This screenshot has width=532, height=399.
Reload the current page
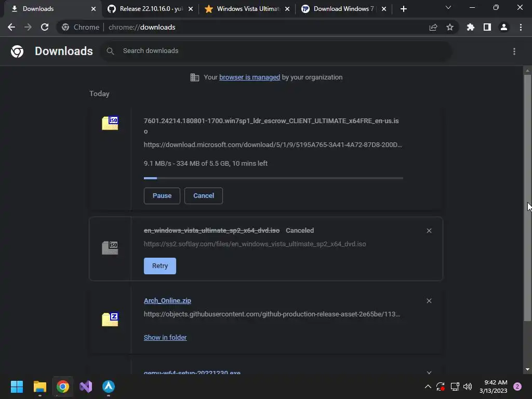(x=45, y=27)
